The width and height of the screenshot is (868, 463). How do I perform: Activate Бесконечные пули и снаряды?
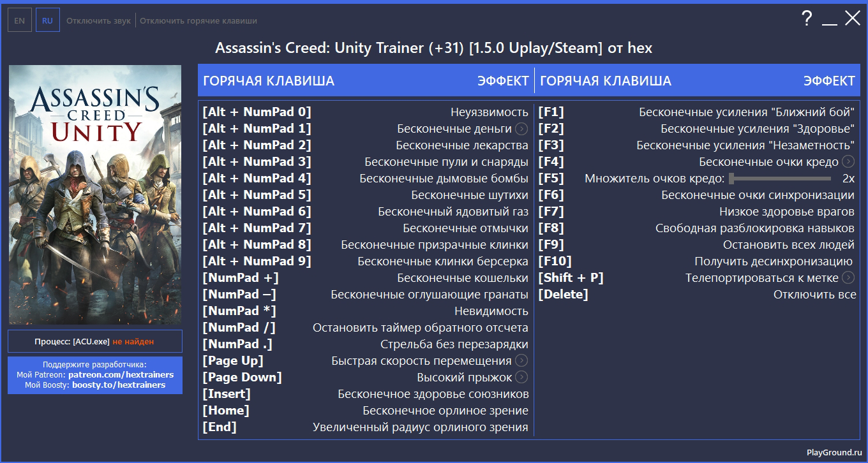(x=446, y=162)
